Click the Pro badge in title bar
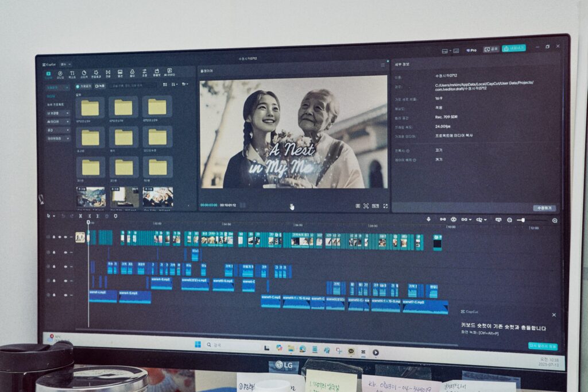This screenshot has width=588, height=392. (x=471, y=51)
